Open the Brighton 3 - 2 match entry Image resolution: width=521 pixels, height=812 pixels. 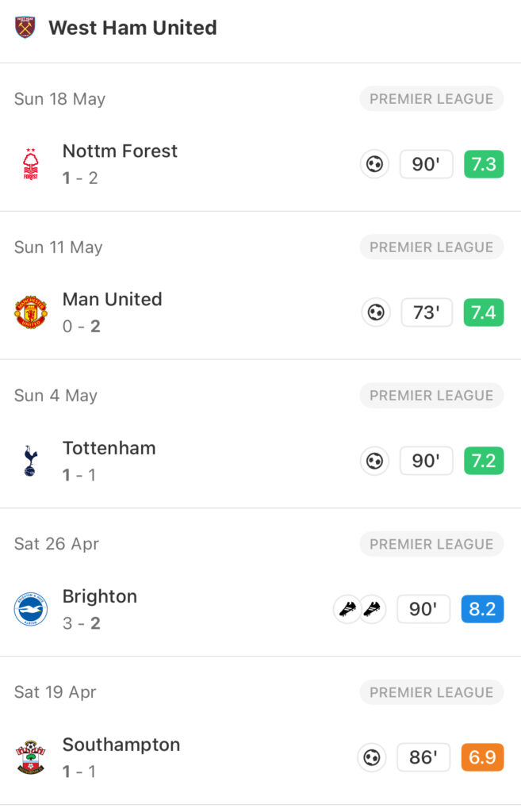260,609
